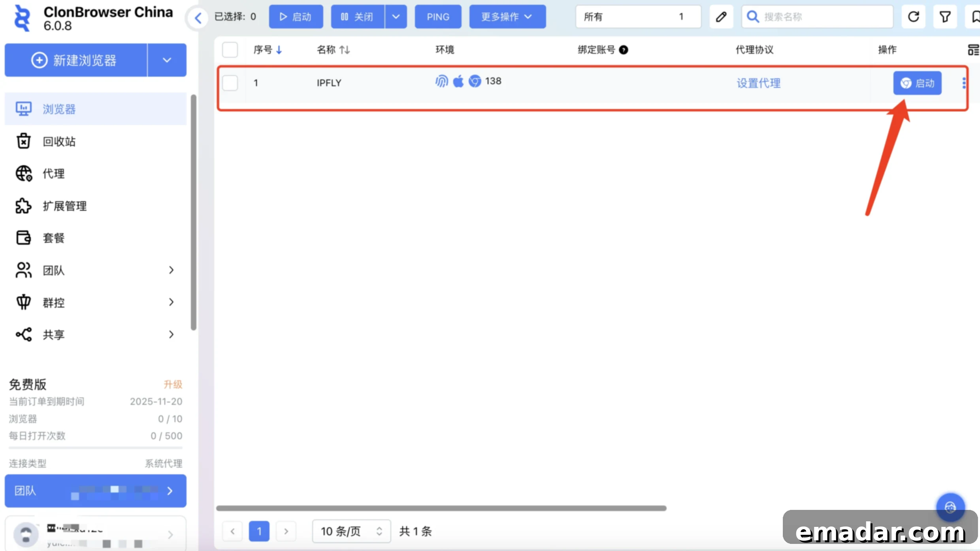Select page 1 in pagination

tap(259, 531)
